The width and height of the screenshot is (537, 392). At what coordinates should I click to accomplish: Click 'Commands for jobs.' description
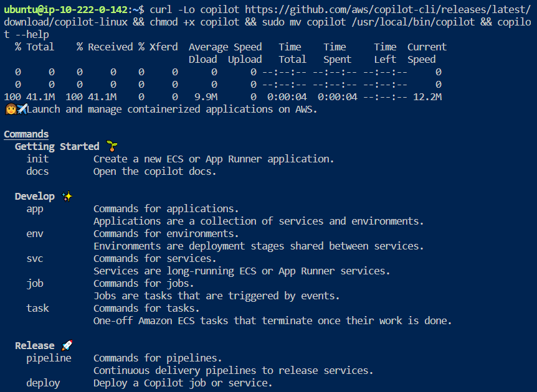[144, 284]
